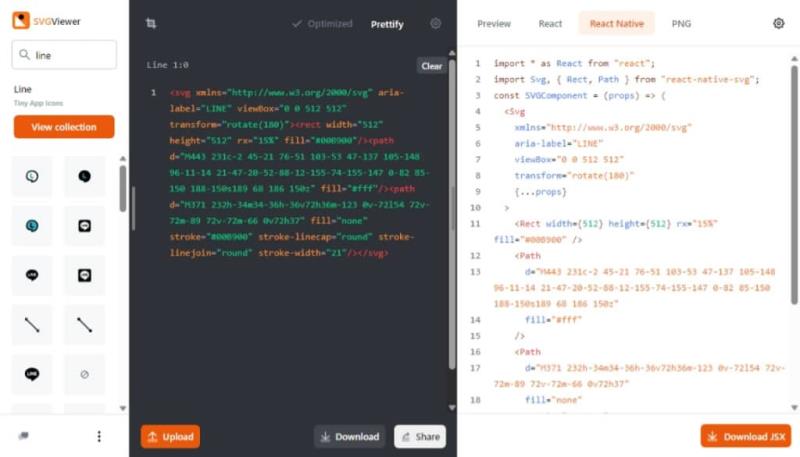Click the '{...props}' line in output code

[x=540, y=192]
